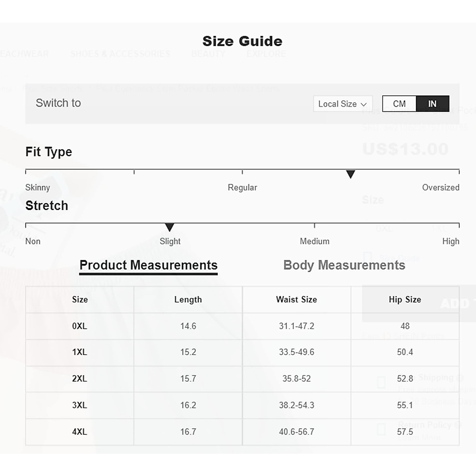Switch measurement units to CM
The image size is (476, 476).
(399, 104)
